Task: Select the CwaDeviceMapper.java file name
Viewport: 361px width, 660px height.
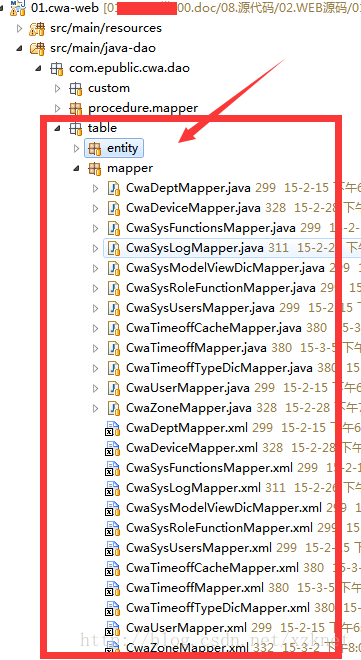Action: tap(193, 208)
